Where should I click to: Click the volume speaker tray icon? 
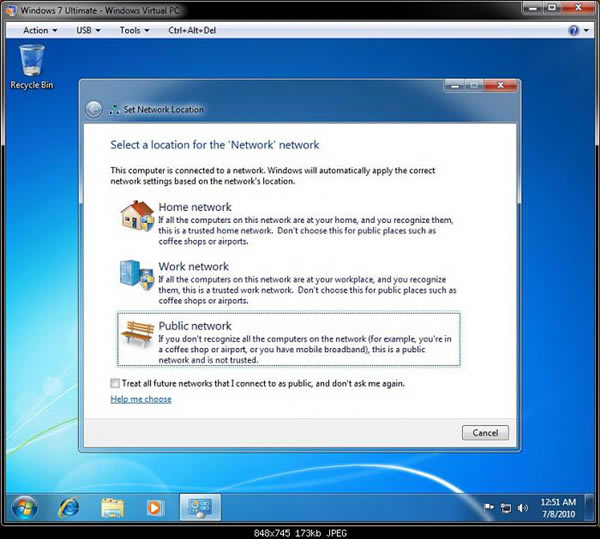[522, 508]
